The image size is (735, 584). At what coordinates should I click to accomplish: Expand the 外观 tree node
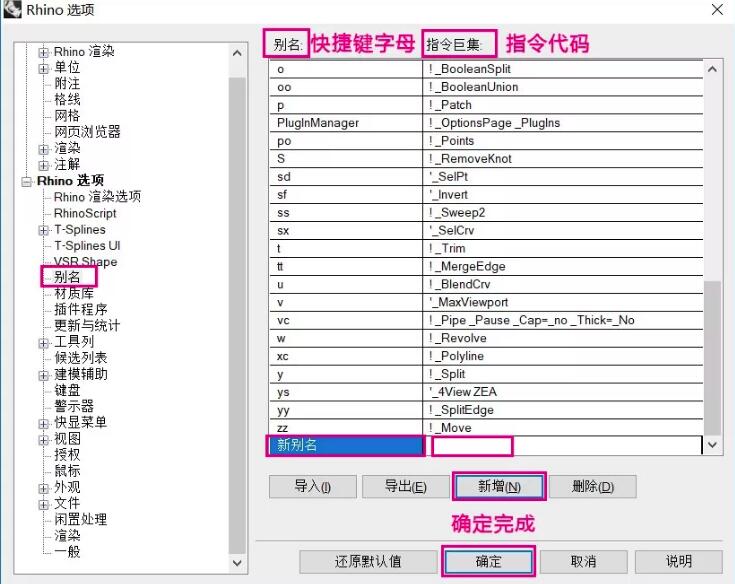(x=44, y=488)
